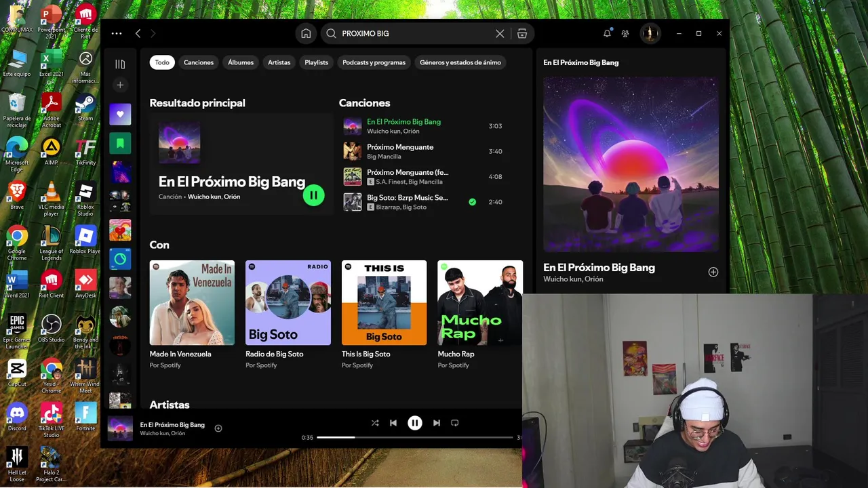Open the Wuicho kun artist link in main result
868x488 pixels.
pos(204,197)
